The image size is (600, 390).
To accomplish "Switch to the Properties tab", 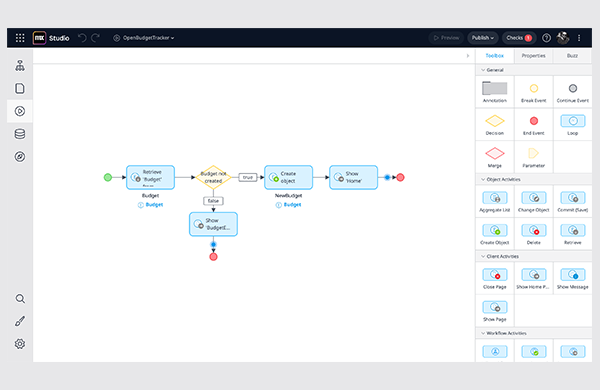I will pyautogui.click(x=533, y=56).
